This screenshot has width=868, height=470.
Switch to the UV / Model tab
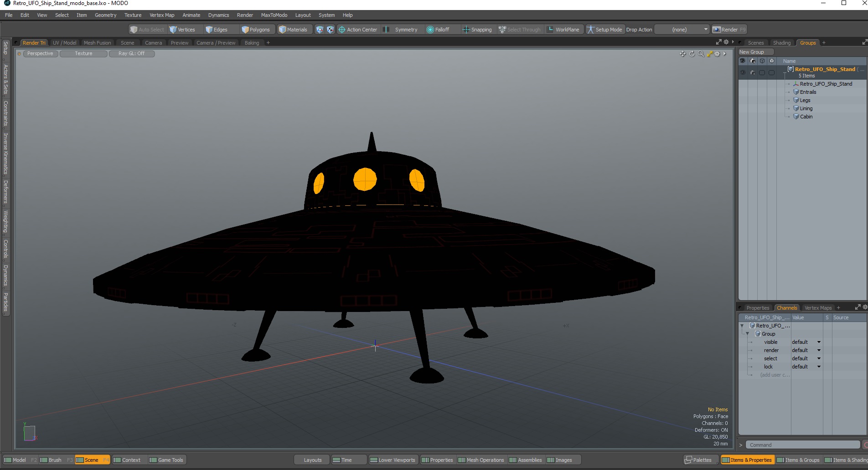click(x=64, y=43)
